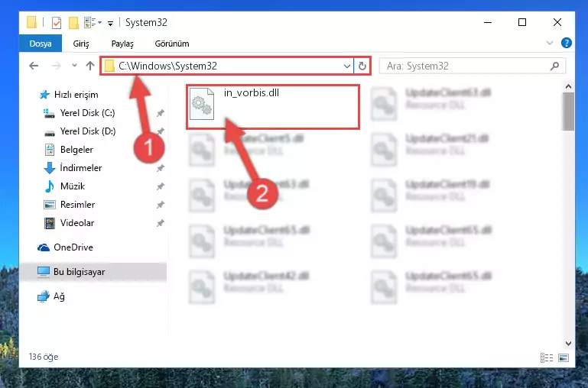Switch to large icons view in status bar
This screenshot has width=588, height=388.
564,357
